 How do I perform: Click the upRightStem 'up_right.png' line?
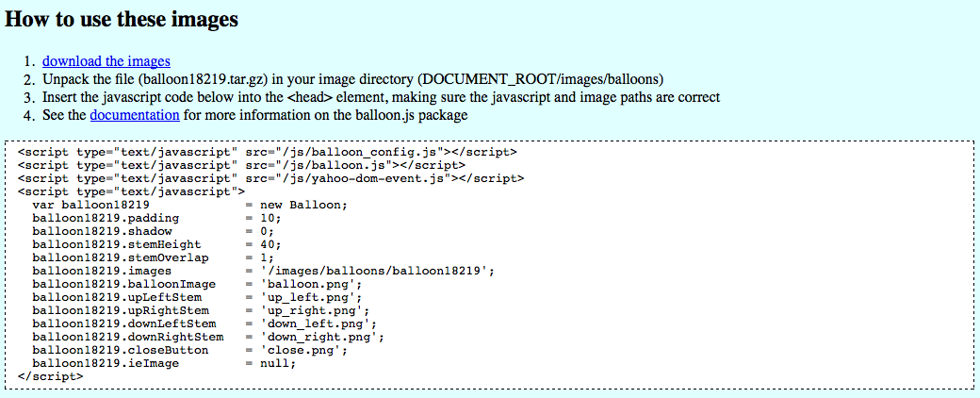point(202,309)
